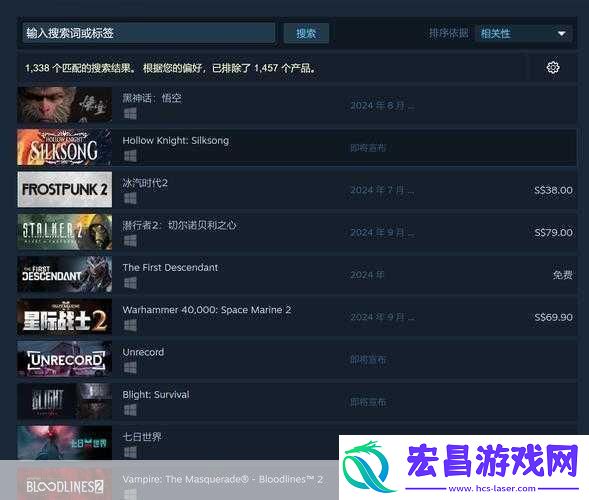The width and height of the screenshot is (589, 500).
Task: Open search preferences gear icon
Action: (553, 68)
